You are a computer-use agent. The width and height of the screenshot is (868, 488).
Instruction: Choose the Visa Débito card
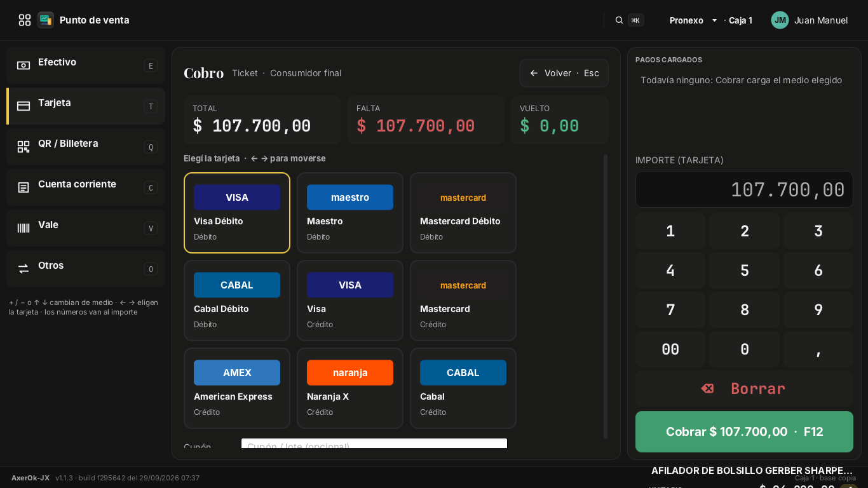click(237, 213)
